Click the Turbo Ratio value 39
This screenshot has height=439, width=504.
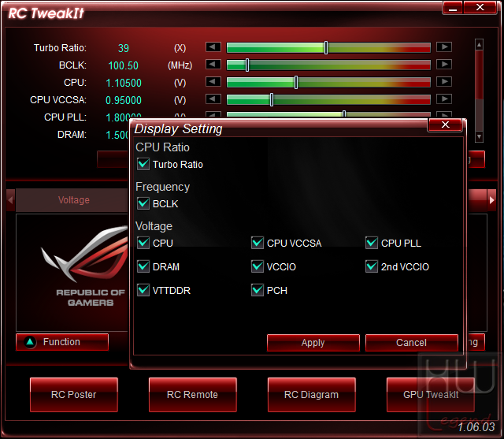coord(124,48)
